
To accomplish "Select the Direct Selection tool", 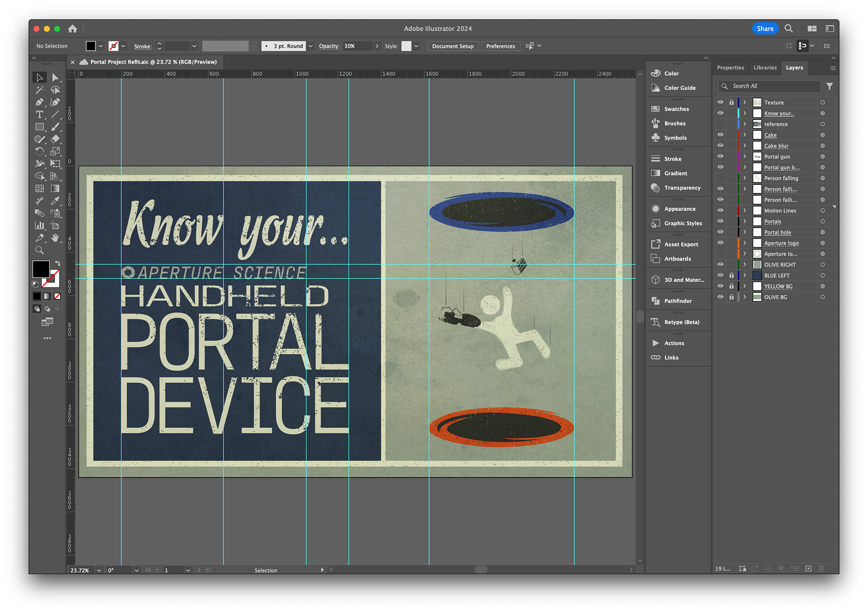I will point(55,78).
